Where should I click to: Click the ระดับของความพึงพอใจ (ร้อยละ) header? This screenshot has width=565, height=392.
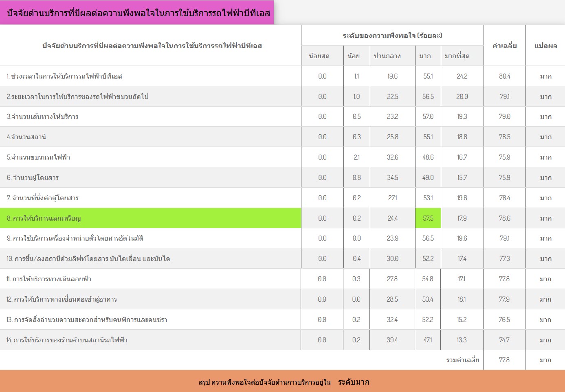392,35
